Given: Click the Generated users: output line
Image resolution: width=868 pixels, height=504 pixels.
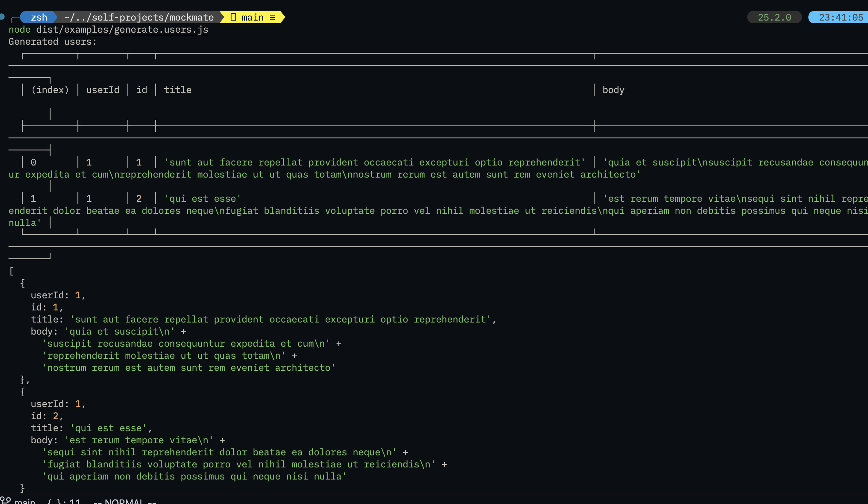Looking at the screenshot, I should (52, 42).
